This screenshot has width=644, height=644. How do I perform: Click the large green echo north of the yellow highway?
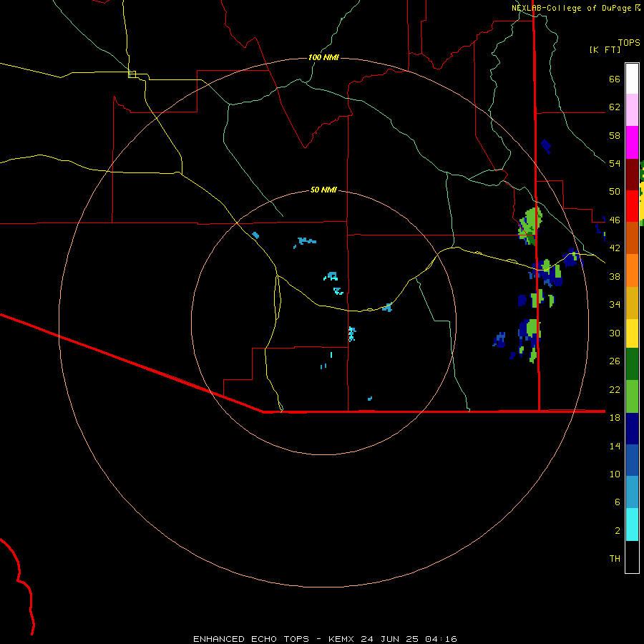[x=531, y=226]
